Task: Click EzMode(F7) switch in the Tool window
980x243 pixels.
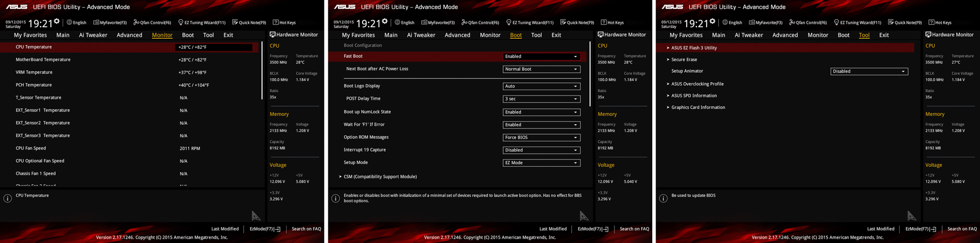Action: 920,229
